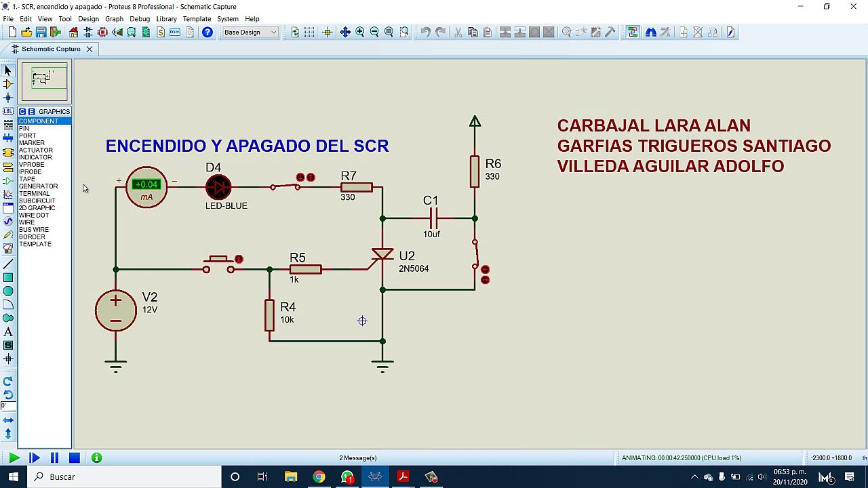Screen dimensions: 868x488
Task: Click the Y-Mirror vertical flip icon
Action: 8,434
